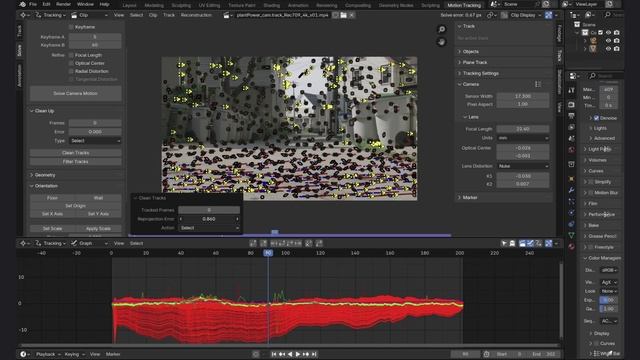Open the Render menu
The height and width of the screenshot is (360, 640).
(x=63, y=4)
